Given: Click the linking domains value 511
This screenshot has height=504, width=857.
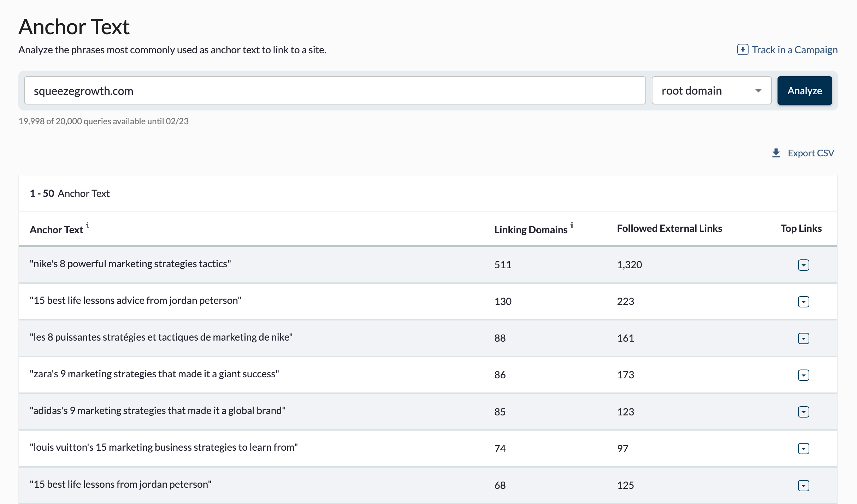Looking at the screenshot, I should tap(503, 265).
